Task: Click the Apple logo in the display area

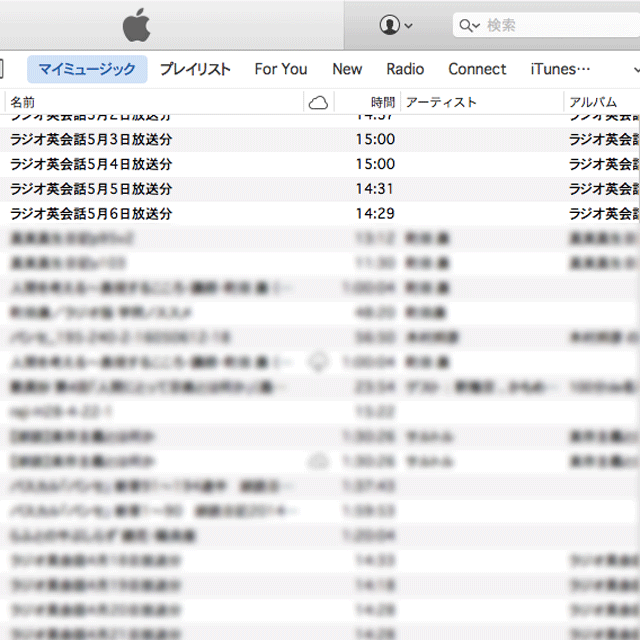Action: (x=137, y=25)
